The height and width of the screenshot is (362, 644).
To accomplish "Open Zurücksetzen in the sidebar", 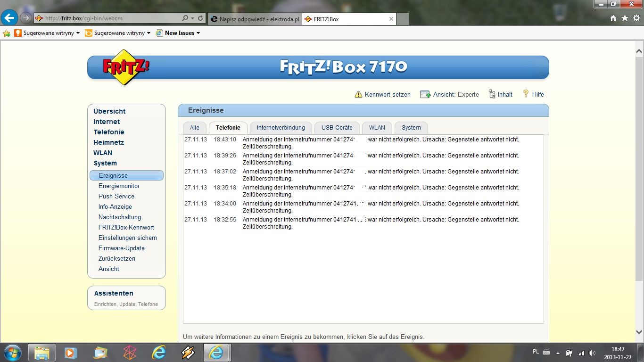I will pyautogui.click(x=117, y=258).
